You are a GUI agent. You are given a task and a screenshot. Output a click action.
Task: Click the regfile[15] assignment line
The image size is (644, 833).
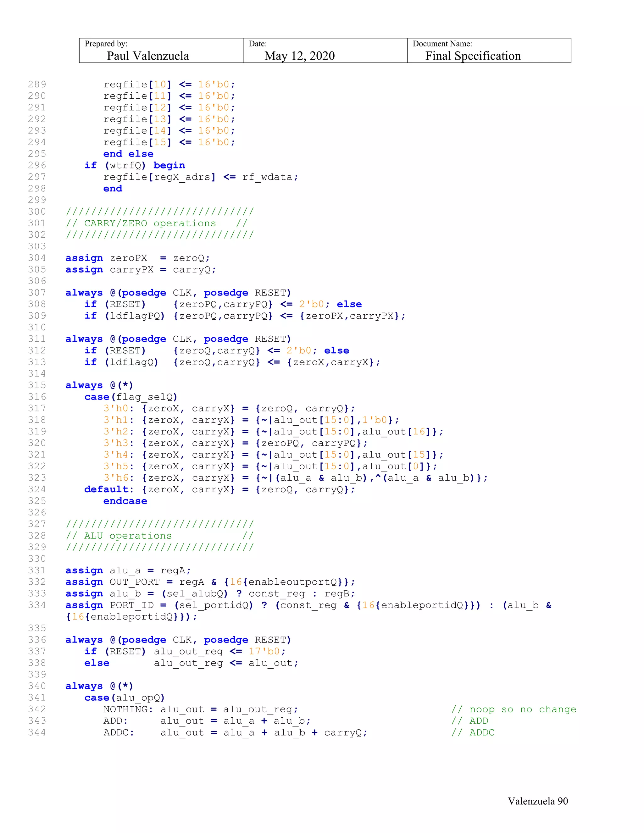click(x=169, y=142)
